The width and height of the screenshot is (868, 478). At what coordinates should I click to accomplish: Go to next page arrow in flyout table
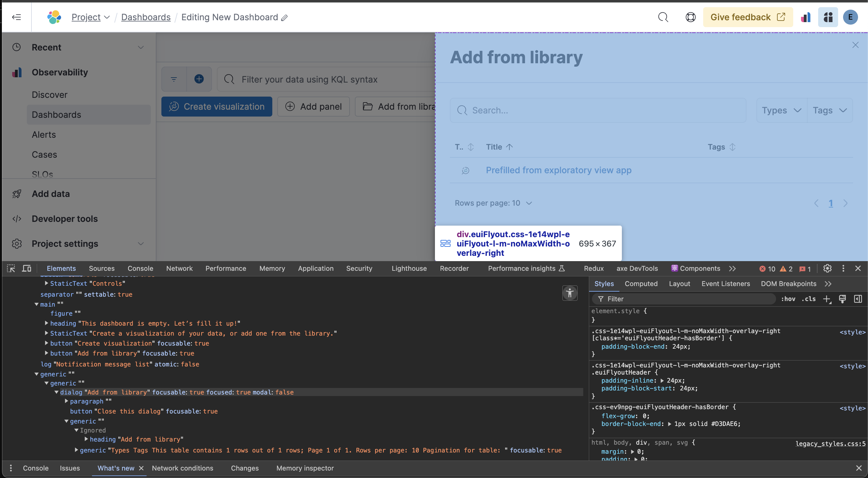[x=846, y=203]
